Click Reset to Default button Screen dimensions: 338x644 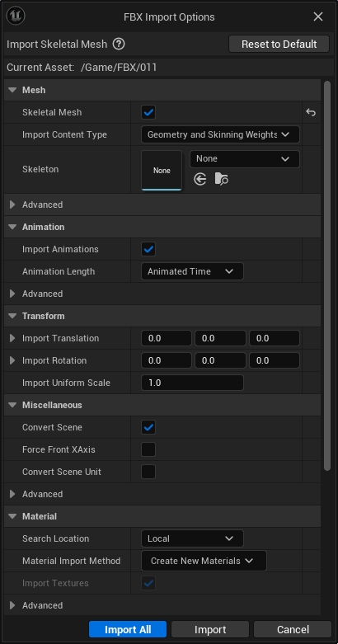[279, 44]
